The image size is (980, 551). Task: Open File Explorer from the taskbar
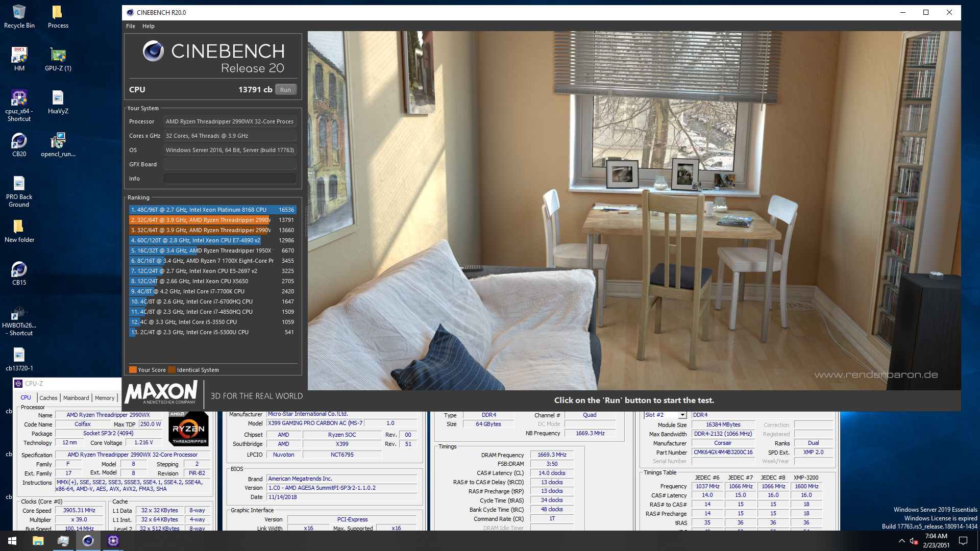tap(38, 541)
